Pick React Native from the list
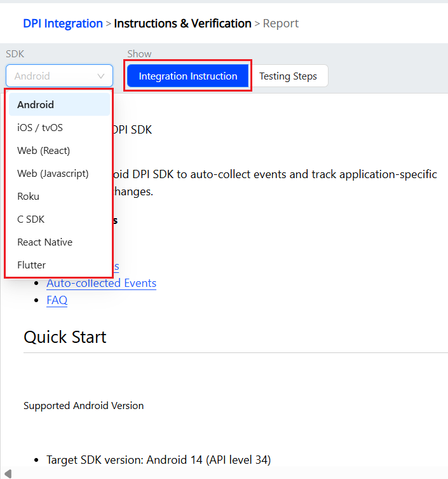Viewport: 448px width, 479px height. (x=45, y=242)
